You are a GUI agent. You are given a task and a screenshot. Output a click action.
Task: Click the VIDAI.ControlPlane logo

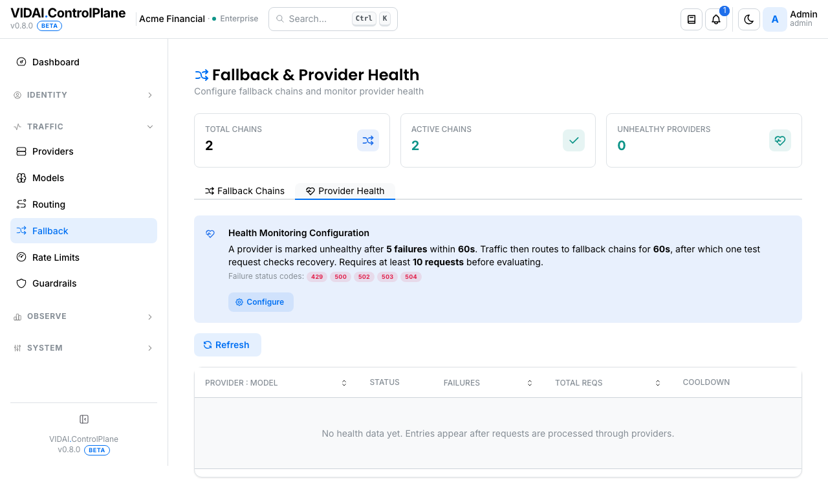tap(68, 13)
